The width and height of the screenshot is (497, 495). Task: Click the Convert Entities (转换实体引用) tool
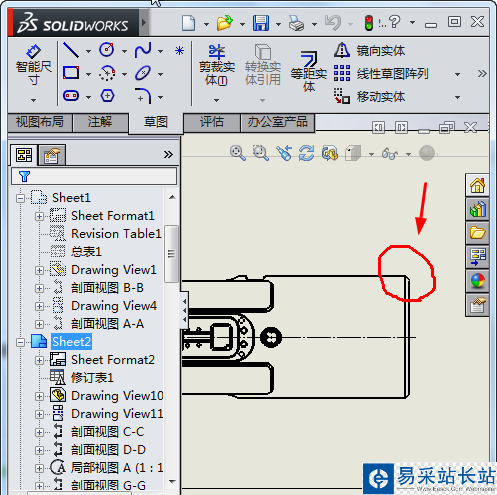pyautogui.click(x=263, y=65)
